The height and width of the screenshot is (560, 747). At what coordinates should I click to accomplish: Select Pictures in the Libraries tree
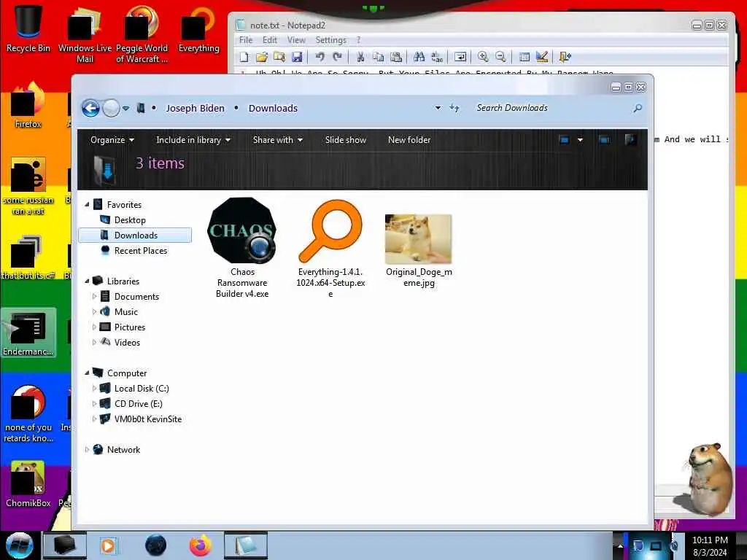pyautogui.click(x=130, y=327)
